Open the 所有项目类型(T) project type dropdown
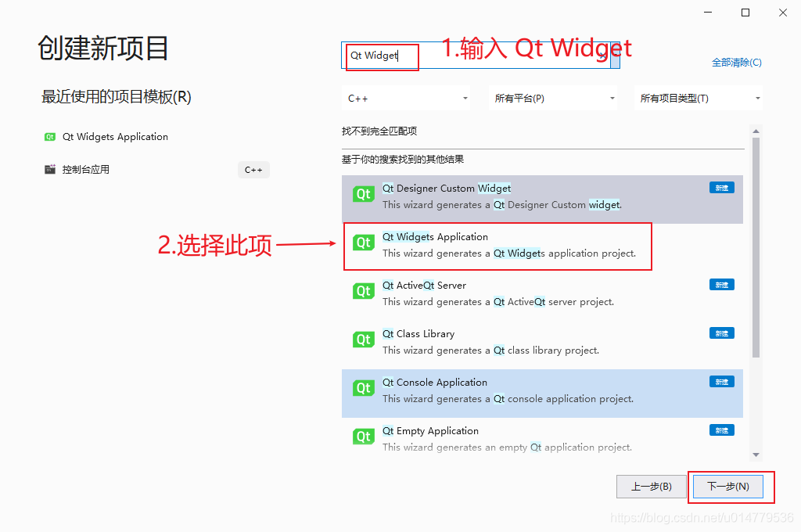 tap(699, 98)
